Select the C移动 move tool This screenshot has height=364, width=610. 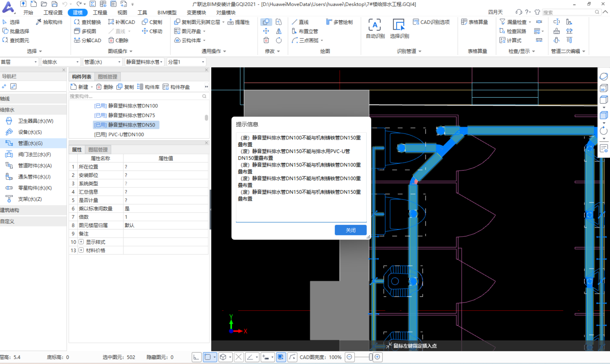152,31
